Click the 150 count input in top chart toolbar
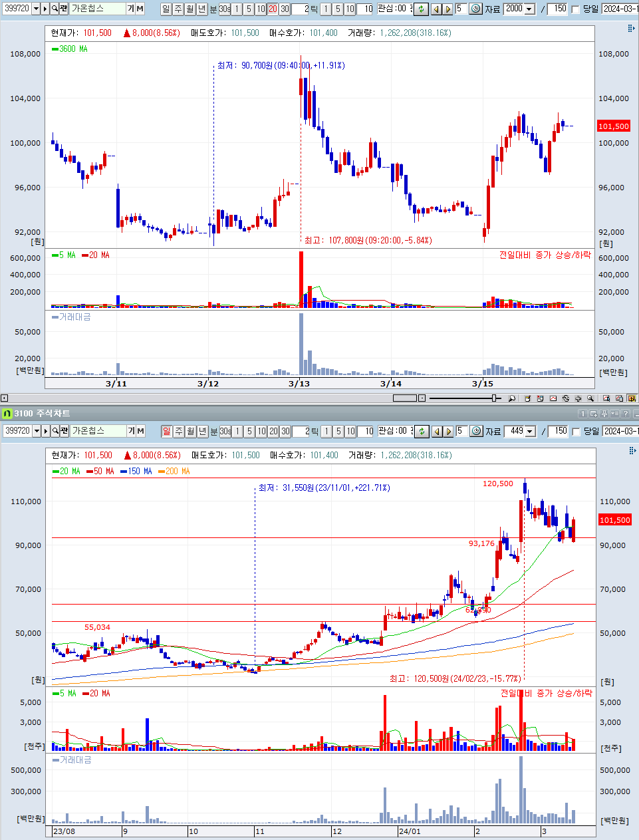The image size is (639, 840). click(557, 9)
